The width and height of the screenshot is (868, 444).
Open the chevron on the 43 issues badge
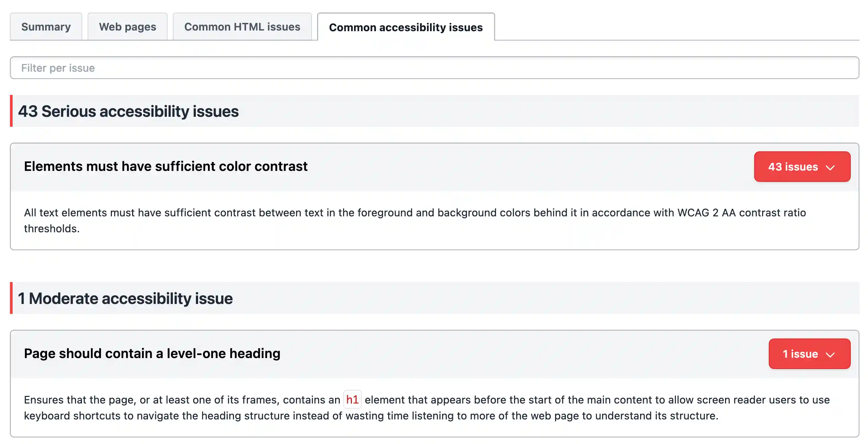(x=831, y=167)
